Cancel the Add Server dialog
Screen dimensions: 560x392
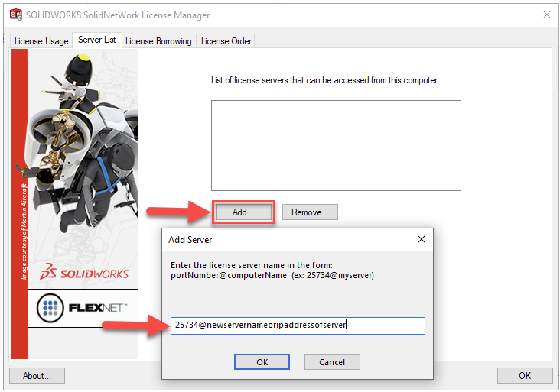(332, 361)
